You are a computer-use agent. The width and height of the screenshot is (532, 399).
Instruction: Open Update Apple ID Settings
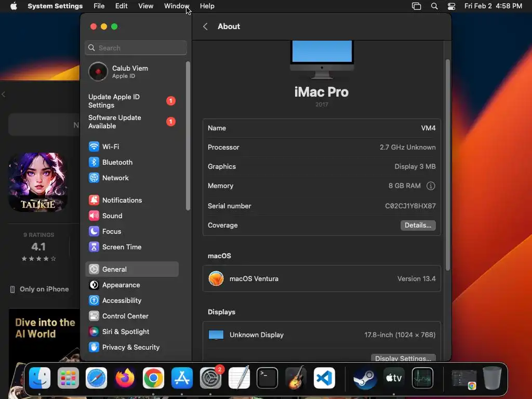pos(131,101)
